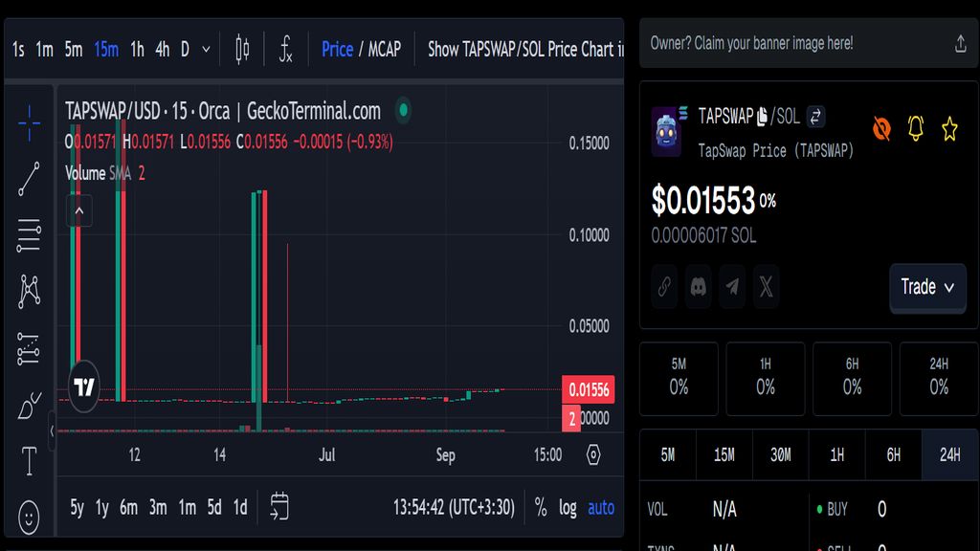Select the Text annotation tool
Image resolution: width=980 pixels, height=551 pixels.
tap(29, 462)
